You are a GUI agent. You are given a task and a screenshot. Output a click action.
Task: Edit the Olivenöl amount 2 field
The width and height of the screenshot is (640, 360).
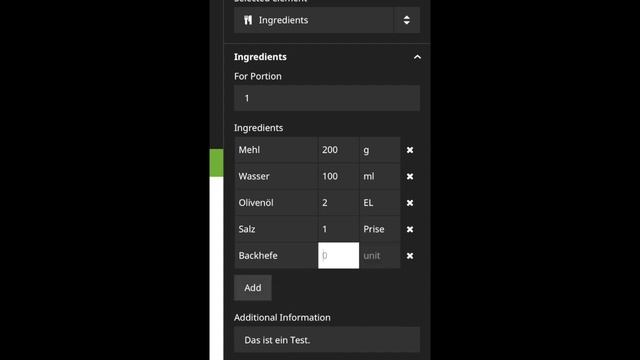338,203
